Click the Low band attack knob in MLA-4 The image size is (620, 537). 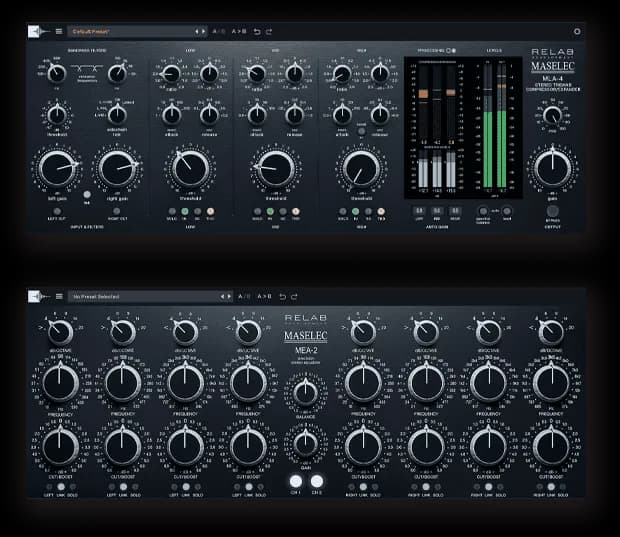172,115
